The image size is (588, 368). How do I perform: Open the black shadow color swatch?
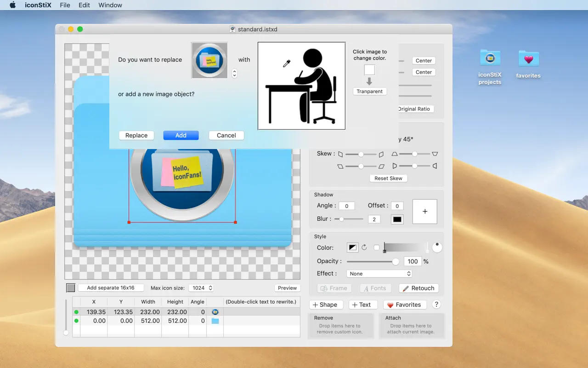[397, 219]
